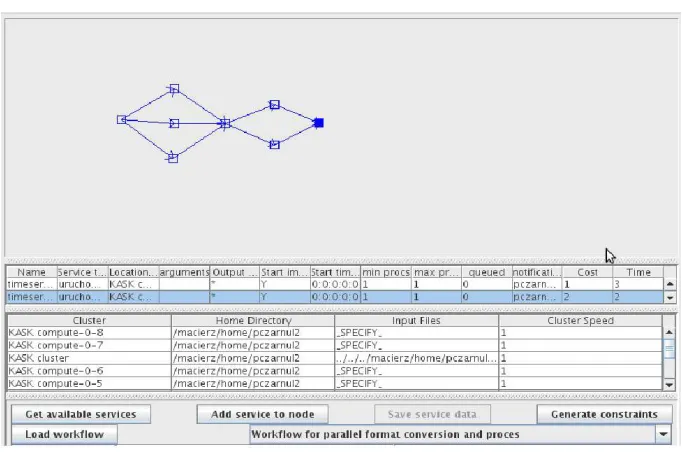Click the Time column header
This screenshot has width=682, height=452.
tap(638, 272)
